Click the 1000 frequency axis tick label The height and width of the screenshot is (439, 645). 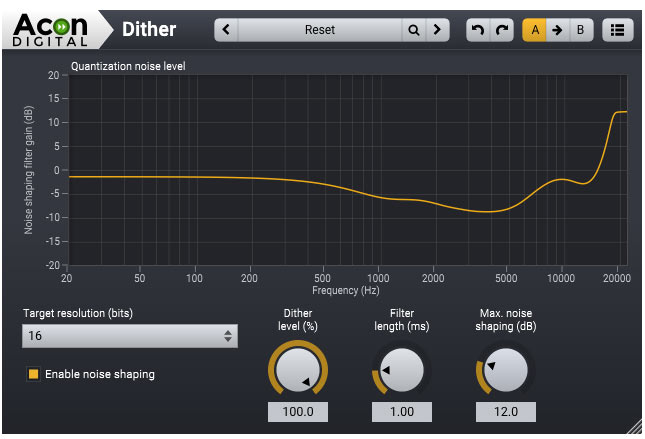tap(378, 278)
